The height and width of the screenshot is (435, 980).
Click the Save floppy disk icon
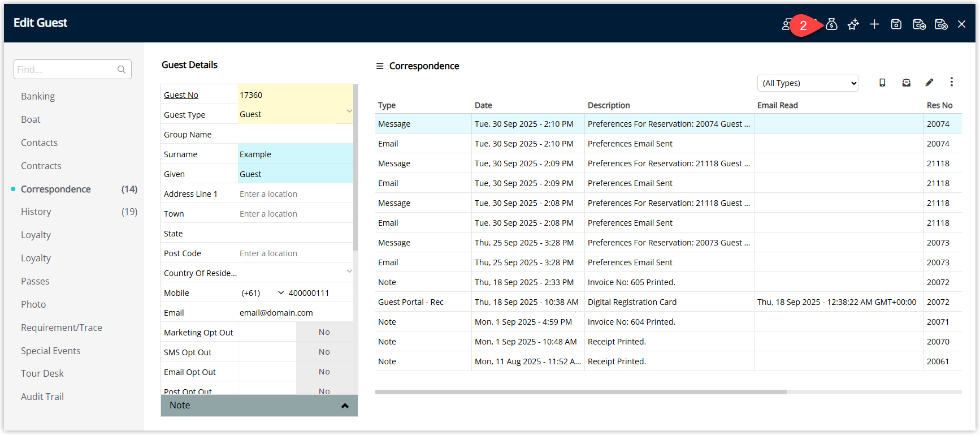coord(896,24)
